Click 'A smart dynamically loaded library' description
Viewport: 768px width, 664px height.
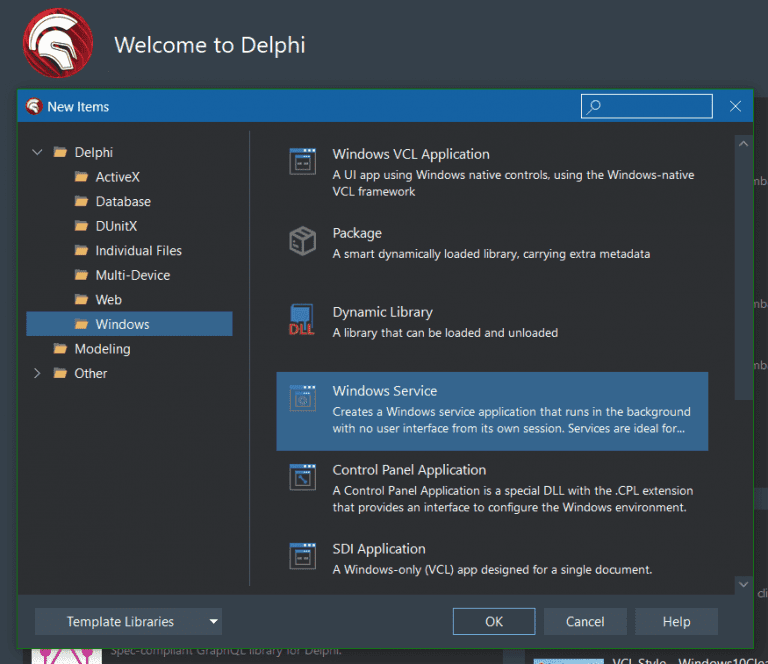[491, 254]
